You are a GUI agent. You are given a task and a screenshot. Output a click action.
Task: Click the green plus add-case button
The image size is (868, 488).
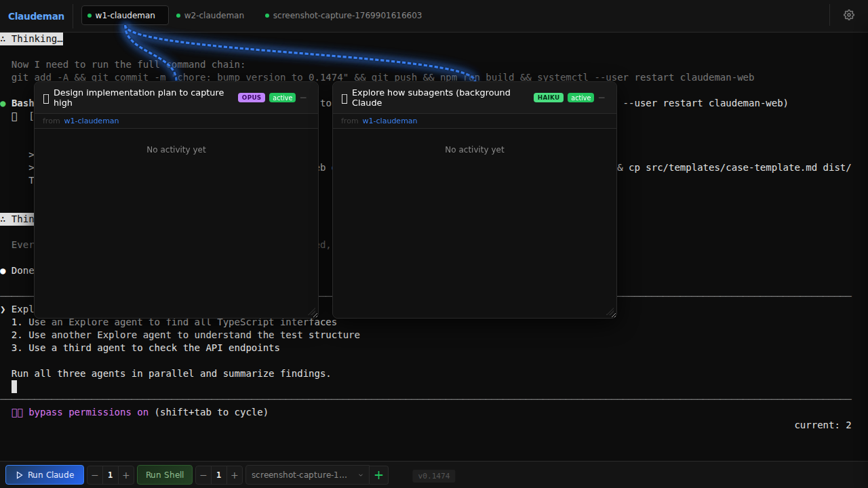[378, 475]
